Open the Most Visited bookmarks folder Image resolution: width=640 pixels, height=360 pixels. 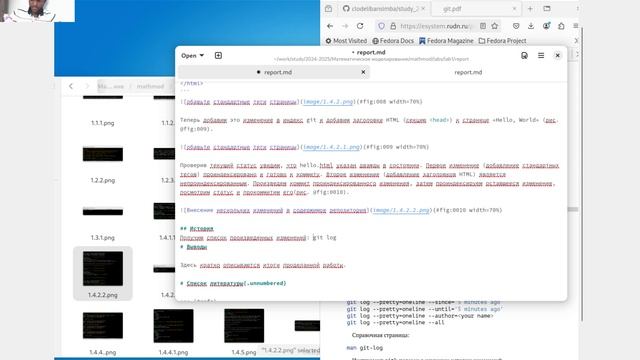coord(346,41)
